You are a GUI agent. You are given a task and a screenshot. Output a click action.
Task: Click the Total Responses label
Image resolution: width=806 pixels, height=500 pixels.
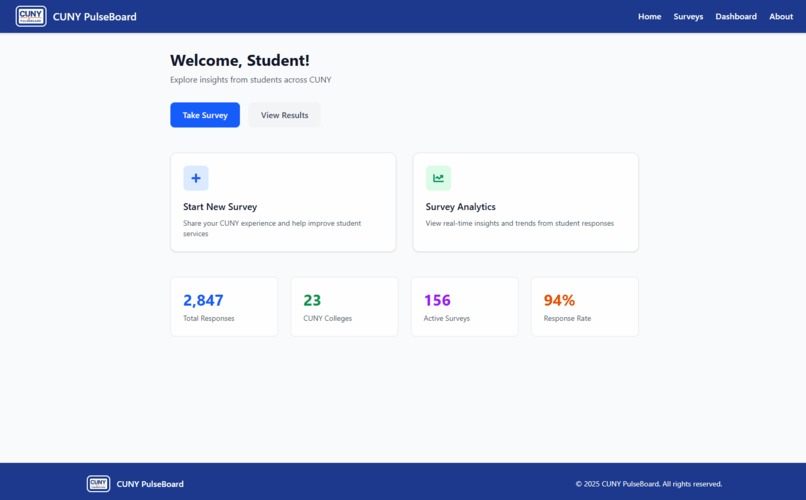(209, 319)
